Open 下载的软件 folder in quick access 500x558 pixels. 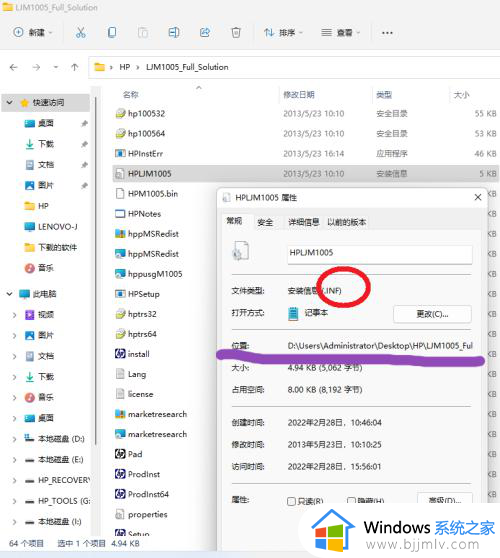51,247
